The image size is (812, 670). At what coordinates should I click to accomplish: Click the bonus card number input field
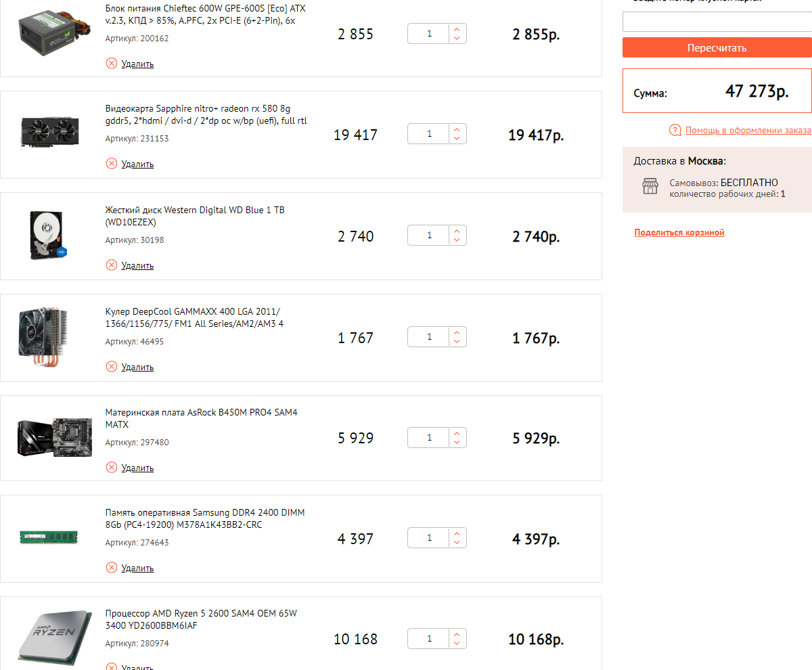coord(717,22)
